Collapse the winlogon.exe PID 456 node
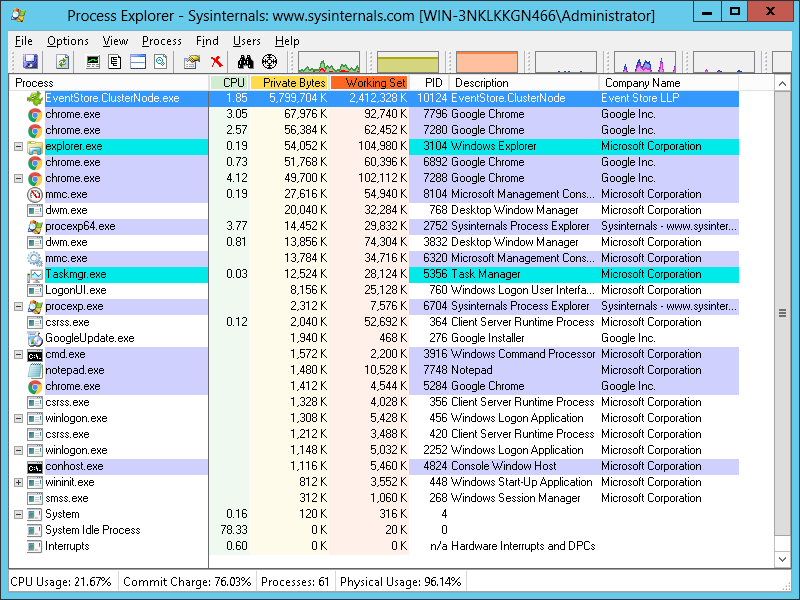800x600 pixels. (x=18, y=418)
